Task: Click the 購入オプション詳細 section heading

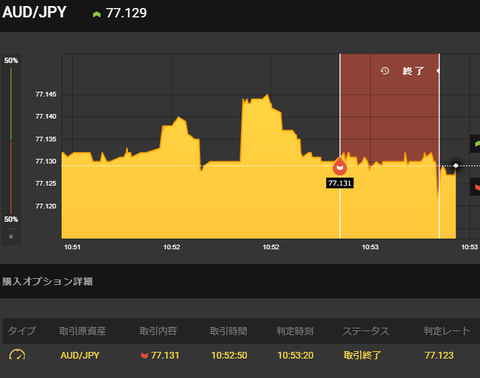Action: point(48,282)
